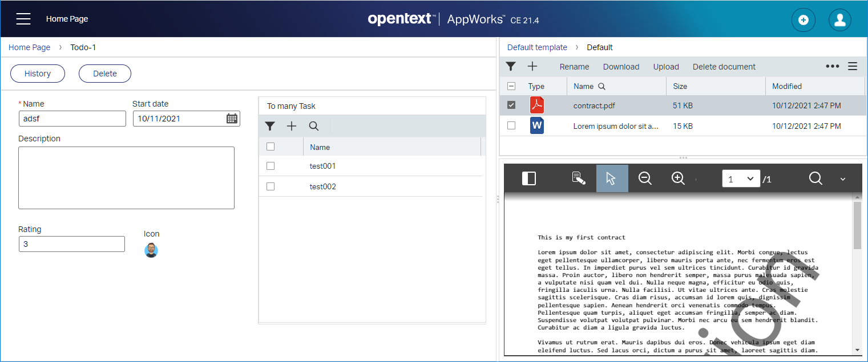Viewport: 868px width, 362px height.
Task: Open calendar picker for Start date
Action: [232, 119]
